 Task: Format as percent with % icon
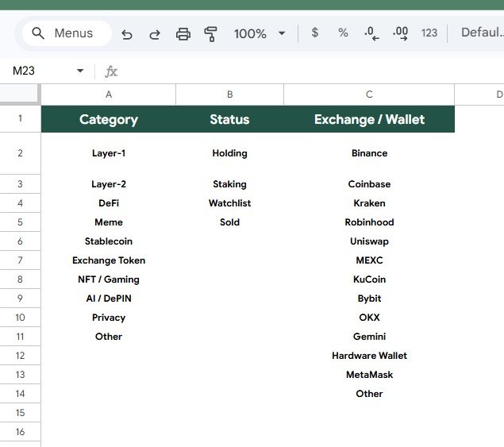coord(343,33)
